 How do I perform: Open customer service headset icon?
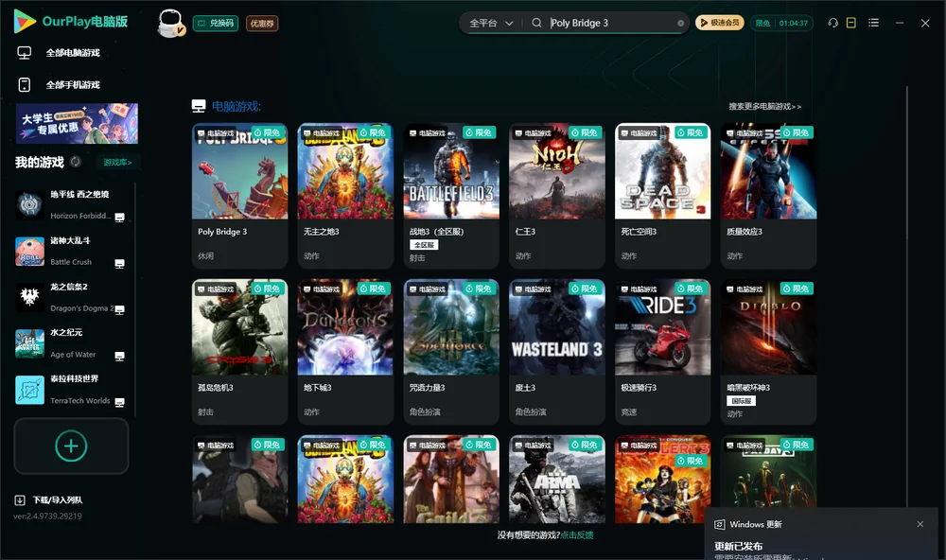(833, 23)
